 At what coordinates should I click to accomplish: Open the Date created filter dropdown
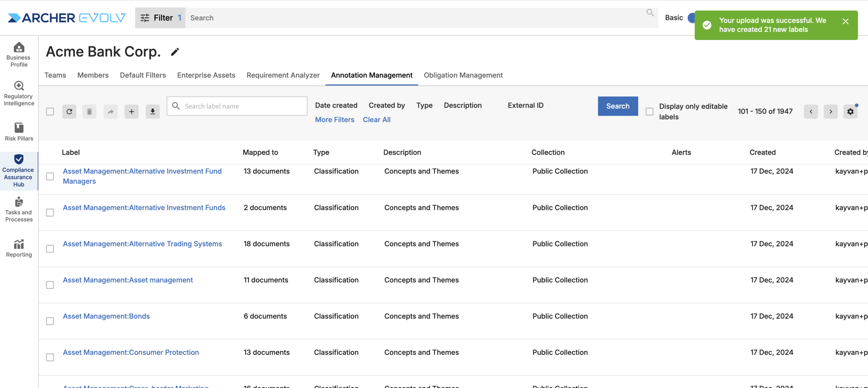point(336,105)
